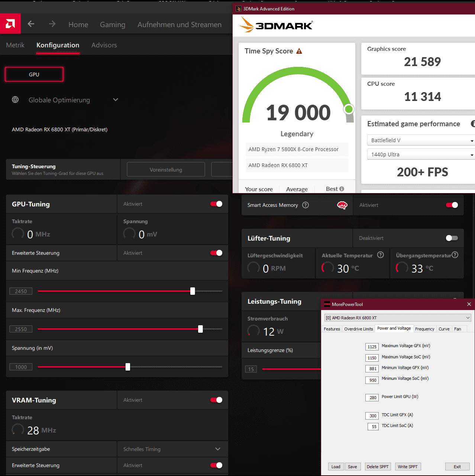Click the red GPU button
The width and height of the screenshot is (475, 476).
34,74
